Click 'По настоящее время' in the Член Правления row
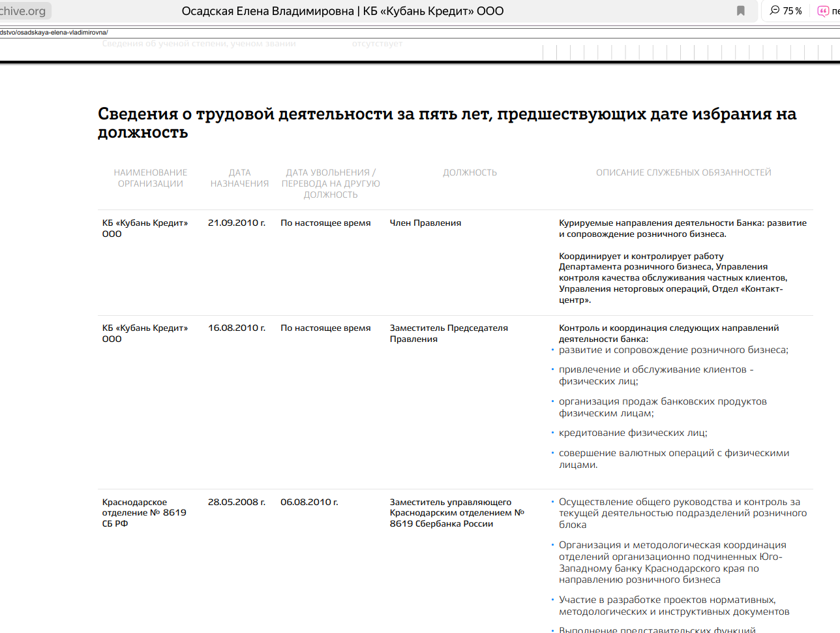Image resolution: width=840 pixels, height=633 pixels. tap(325, 223)
